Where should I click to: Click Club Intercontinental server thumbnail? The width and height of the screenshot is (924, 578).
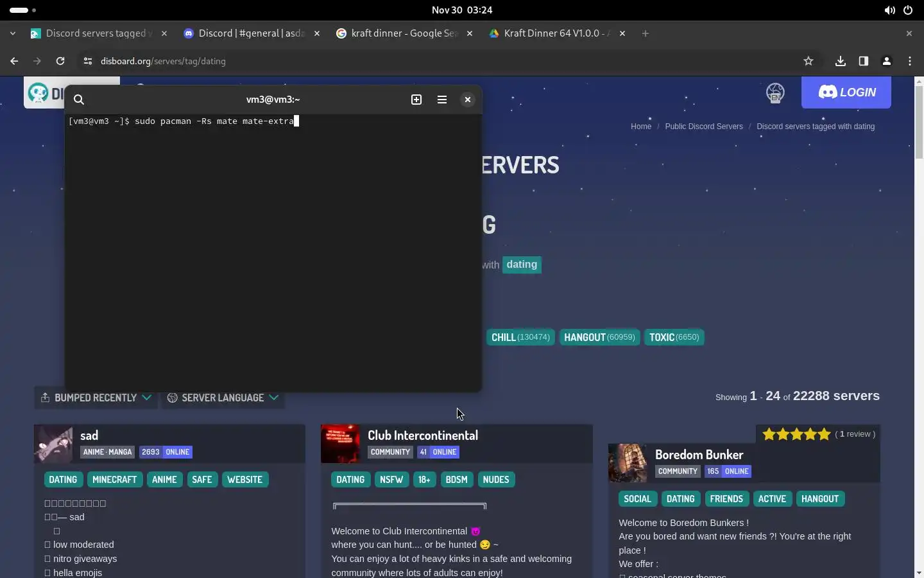pos(340,444)
